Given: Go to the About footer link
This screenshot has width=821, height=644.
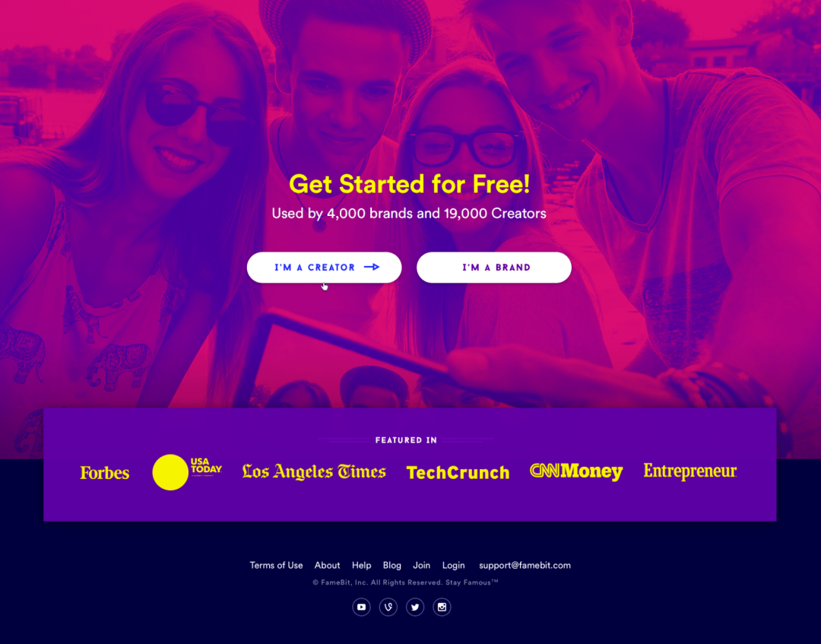Looking at the screenshot, I should (x=327, y=566).
